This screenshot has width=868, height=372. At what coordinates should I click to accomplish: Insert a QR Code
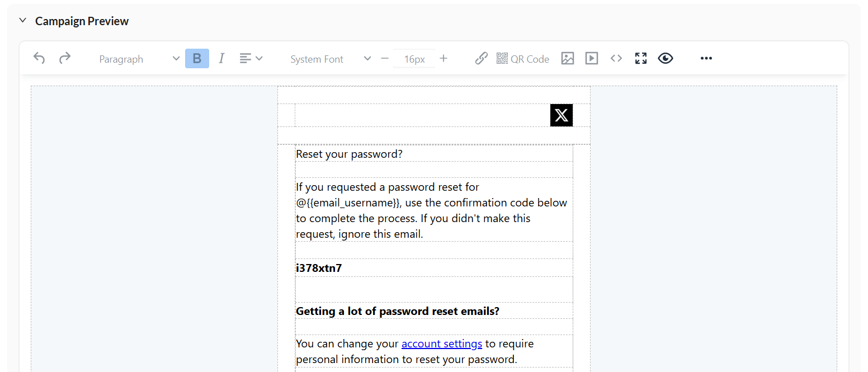tap(523, 59)
